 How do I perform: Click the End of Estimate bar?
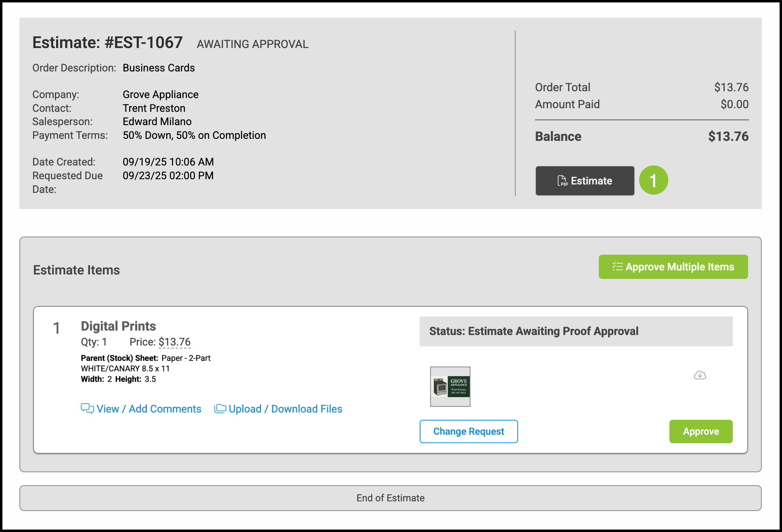pyautogui.click(x=390, y=498)
